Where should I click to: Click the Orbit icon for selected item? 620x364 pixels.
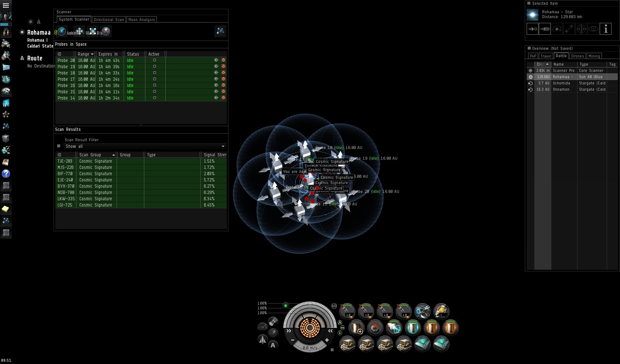pyautogui.click(x=557, y=29)
